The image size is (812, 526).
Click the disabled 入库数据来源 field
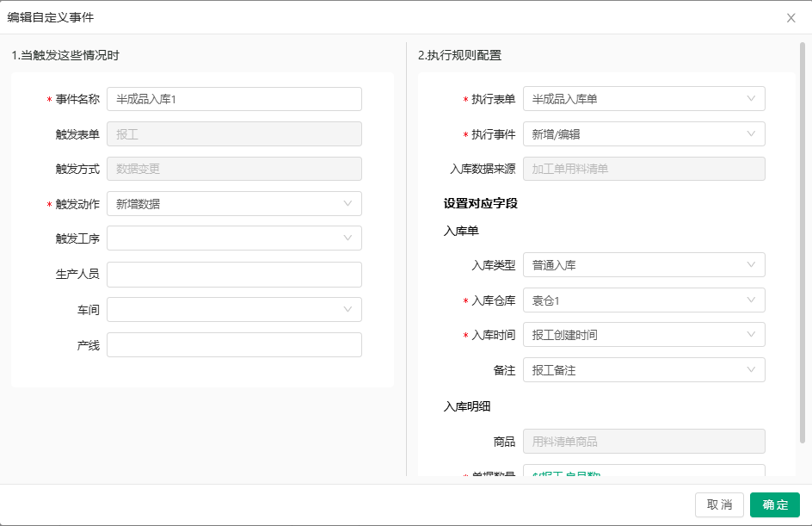[x=643, y=169]
